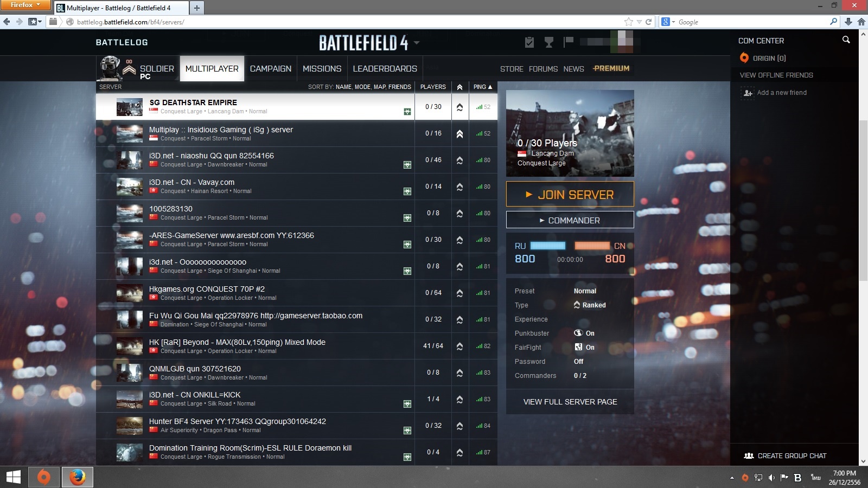The image size is (868, 488).
Task: Sort servers by MODE
Action: pyautogui.click(x=362, y=87)
